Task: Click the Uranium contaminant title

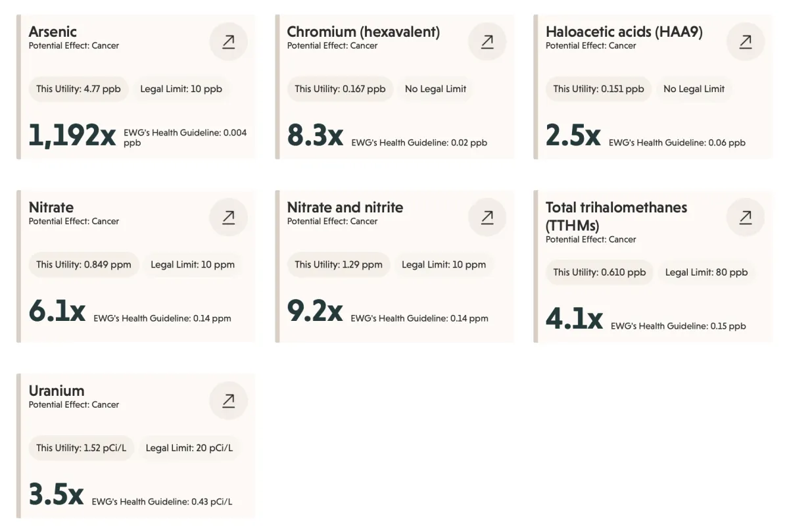Action: coord(57,391)
